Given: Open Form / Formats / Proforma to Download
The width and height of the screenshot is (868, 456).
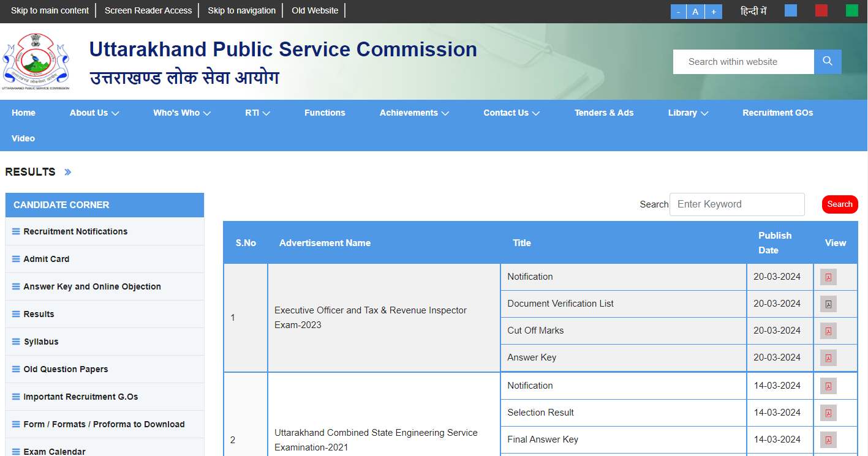Looking at the screenshot, I should [x=104, y=424].
